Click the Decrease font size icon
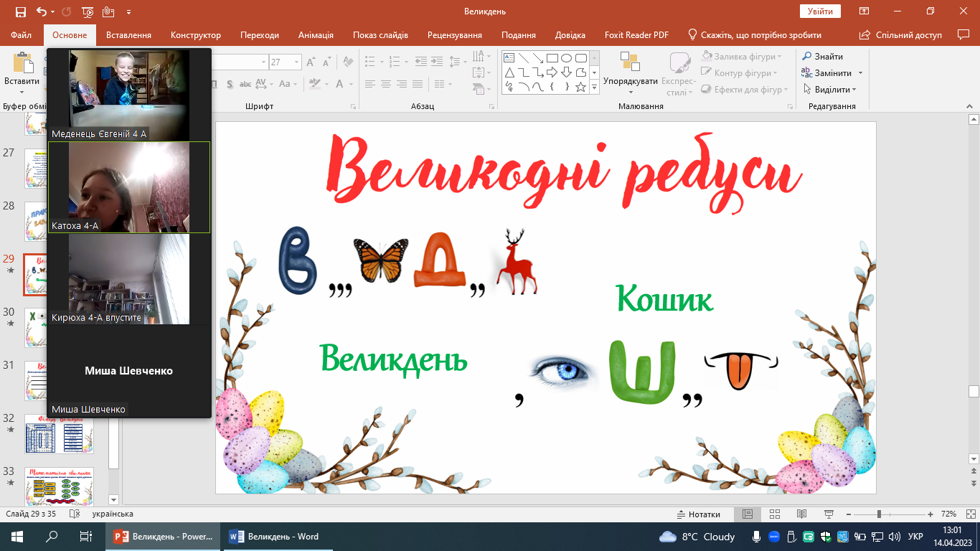Image resolution: width=980 pixels, height=551 pixels. 328,62
